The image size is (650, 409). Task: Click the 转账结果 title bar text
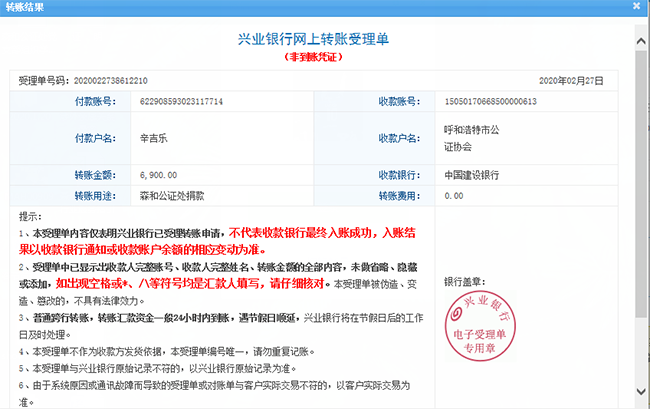point(25,7)
